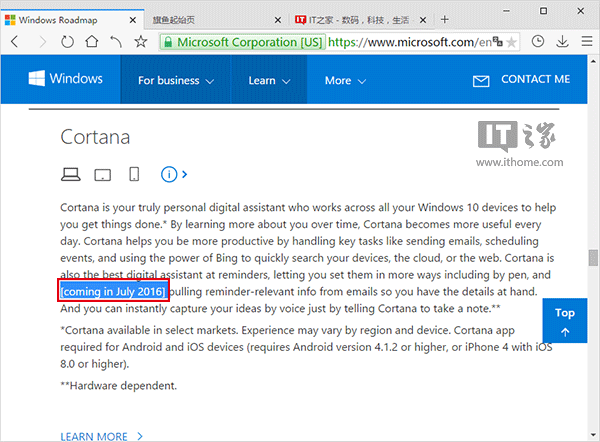Click the vertical scrollbar thumb

pos(593,257)
